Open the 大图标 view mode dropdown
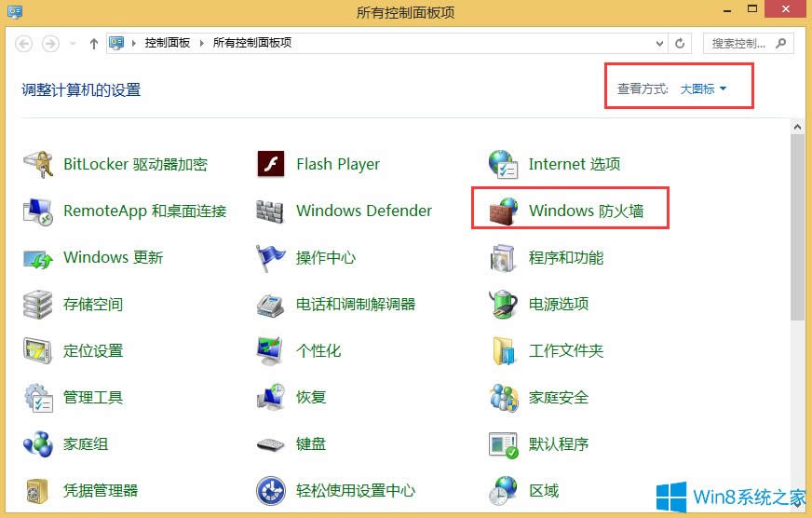This screenshot has height=518, width=812. point(703,89)
